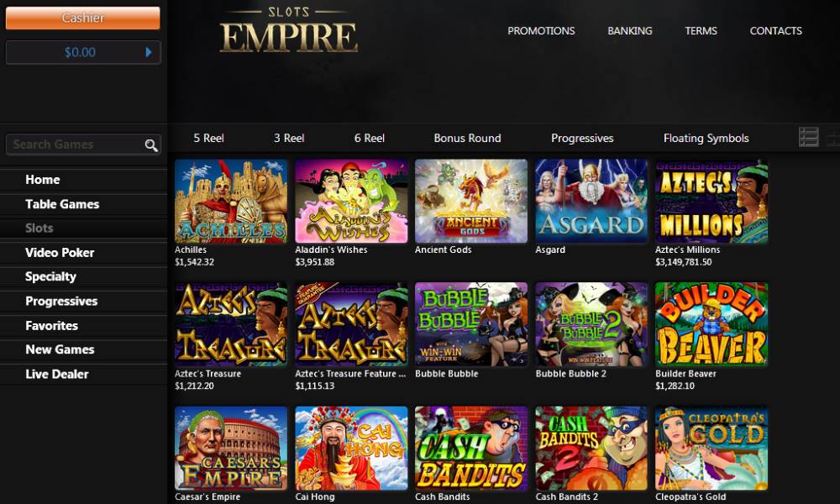The width and height of the screenshot is (840, 504).
Task: Select the Asgard game thumbnail
Action: (591, 202)
